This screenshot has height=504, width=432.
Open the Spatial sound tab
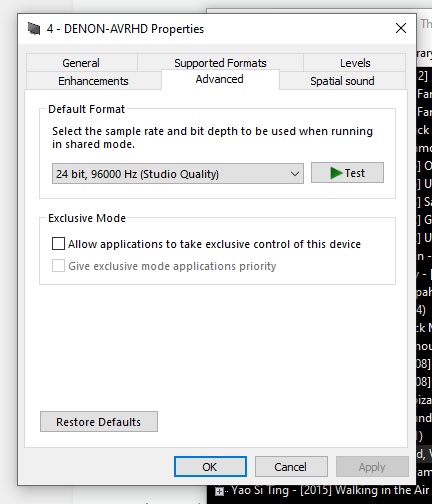342,81
